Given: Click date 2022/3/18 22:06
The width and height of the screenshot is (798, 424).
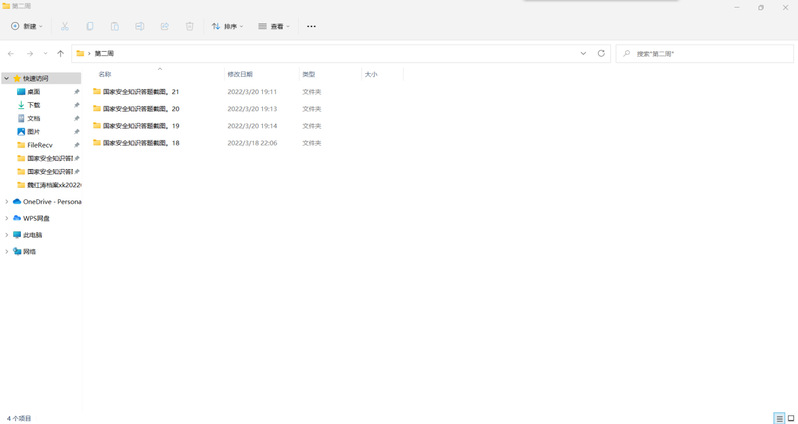Looking at the screenshot, I should [252, 143].
